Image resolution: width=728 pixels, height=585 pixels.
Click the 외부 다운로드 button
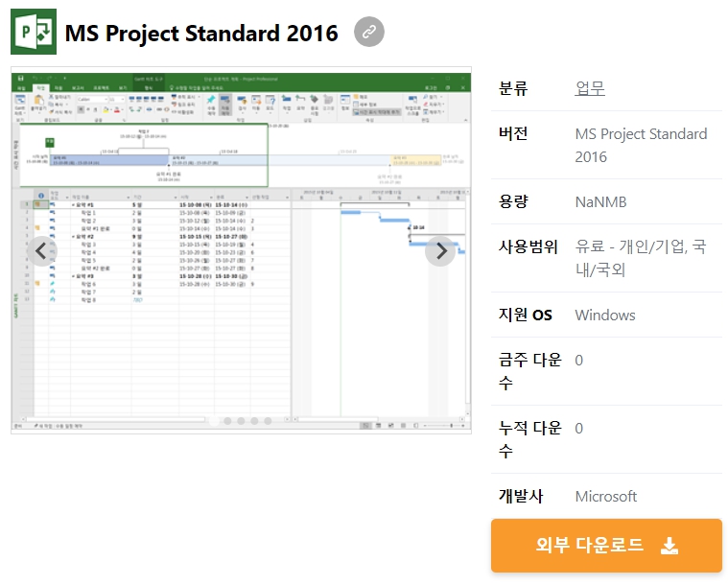point(606,545)
